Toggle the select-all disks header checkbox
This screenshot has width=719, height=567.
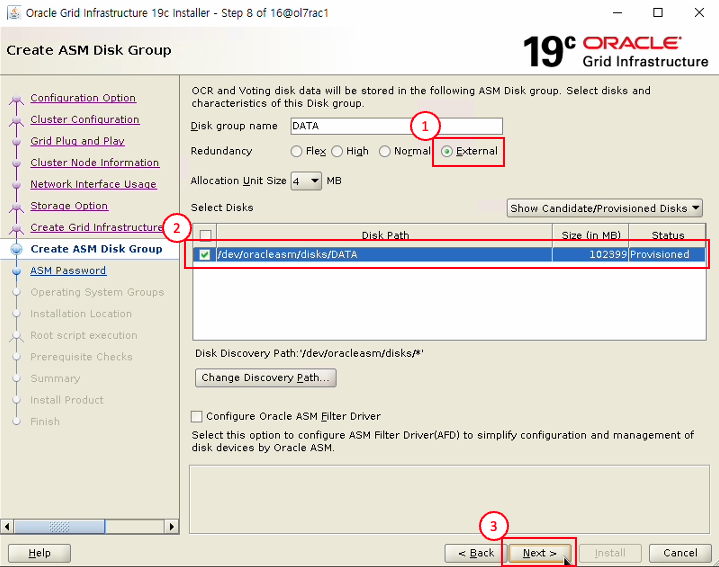[205, 236]
